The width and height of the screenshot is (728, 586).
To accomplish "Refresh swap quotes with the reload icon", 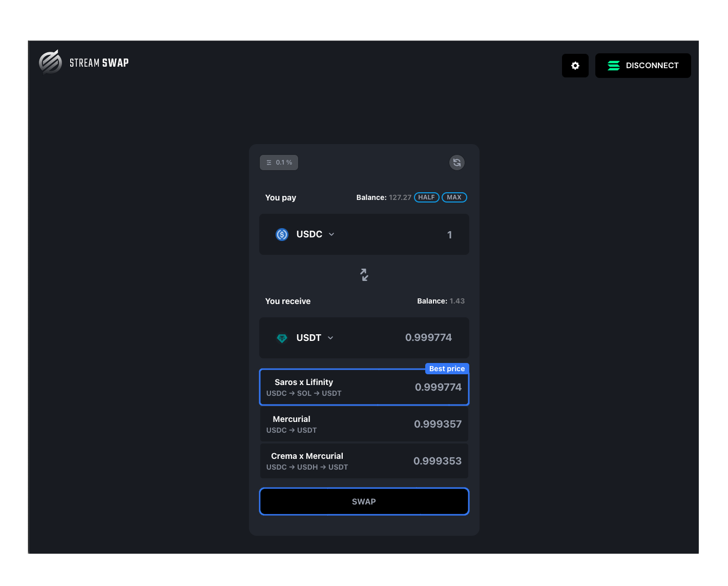I will (456, 163).
